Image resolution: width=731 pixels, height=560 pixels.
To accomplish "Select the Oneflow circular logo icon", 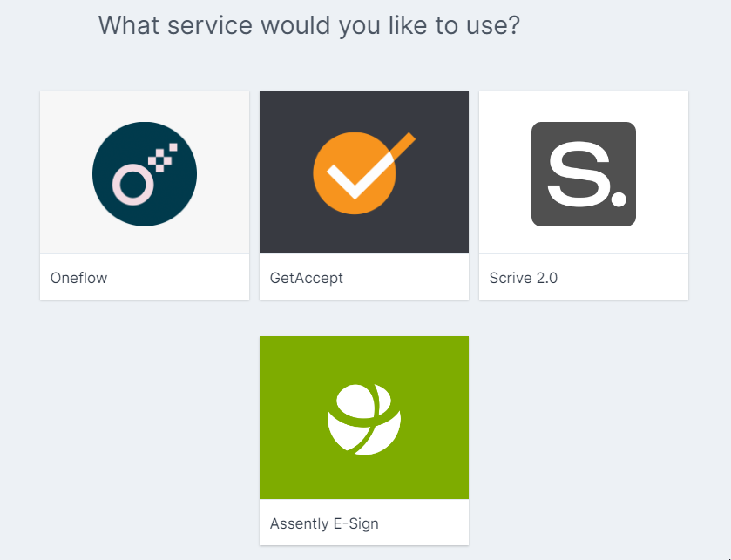I will (145, 174).
